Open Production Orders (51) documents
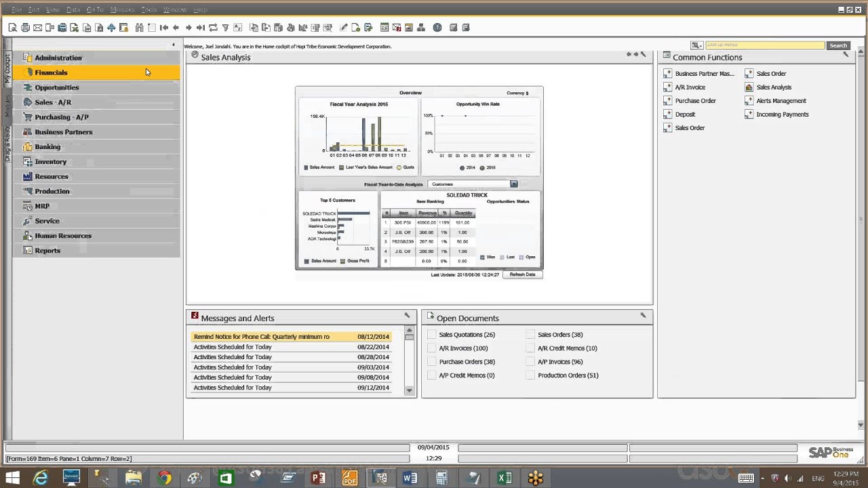The image size is (868, 488). pos(568,375)
